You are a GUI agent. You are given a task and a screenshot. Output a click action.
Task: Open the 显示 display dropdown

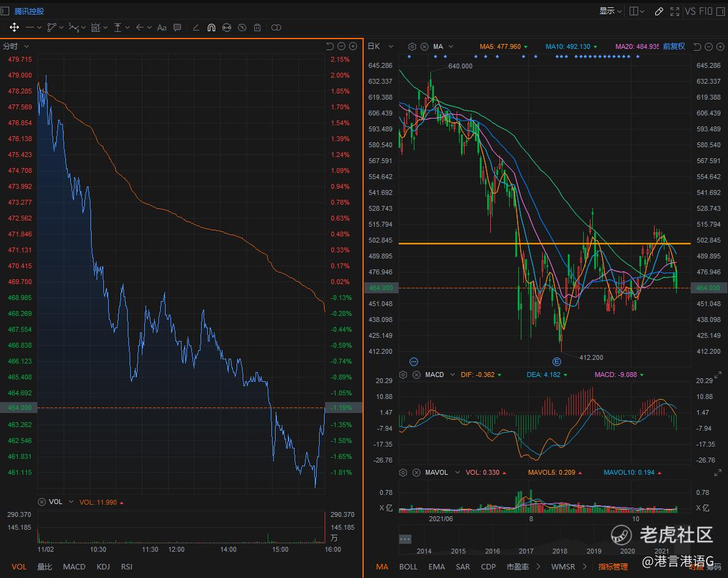pyautogui.click(x=610, y=11)
